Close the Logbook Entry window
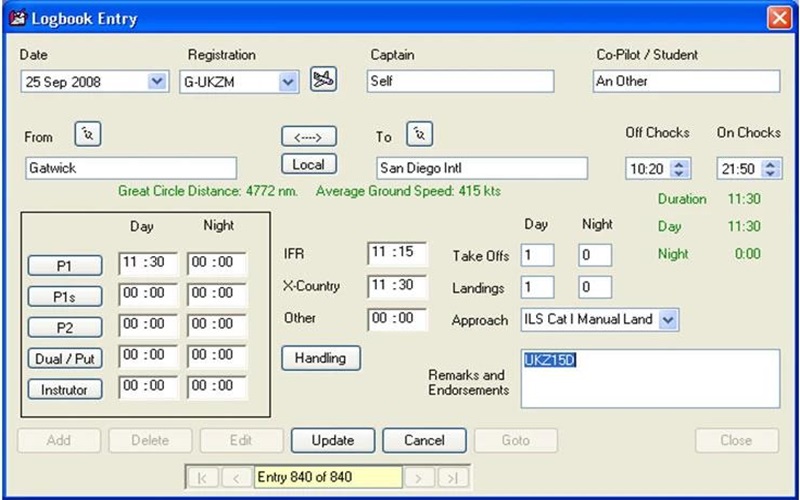Screen dimensions: 800x500 [779, 18]
